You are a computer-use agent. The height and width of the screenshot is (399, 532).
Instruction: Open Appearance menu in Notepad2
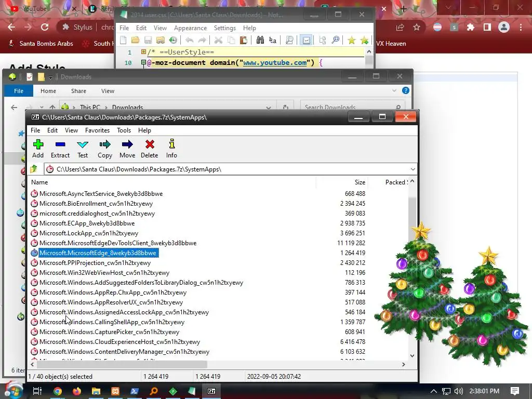[190, 28]
